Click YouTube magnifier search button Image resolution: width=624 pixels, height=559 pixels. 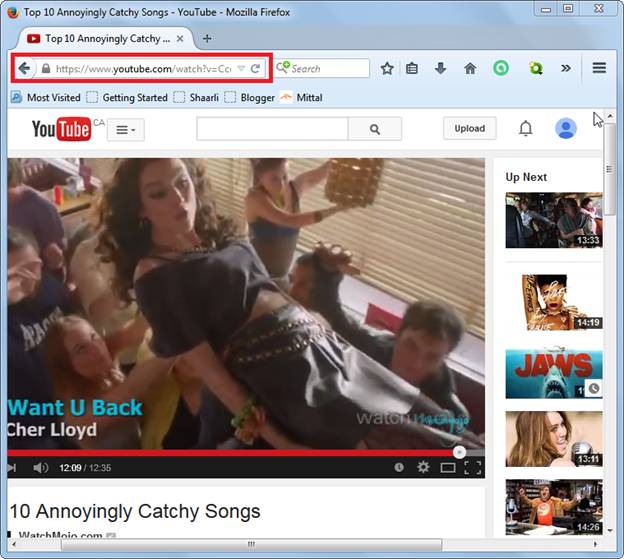tap(375, 129)
